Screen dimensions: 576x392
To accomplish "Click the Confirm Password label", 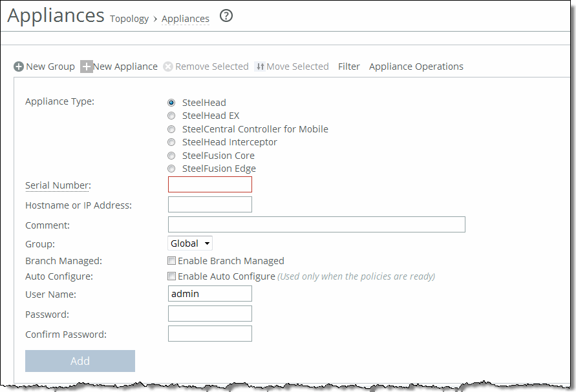I will (x=66, y=335).
